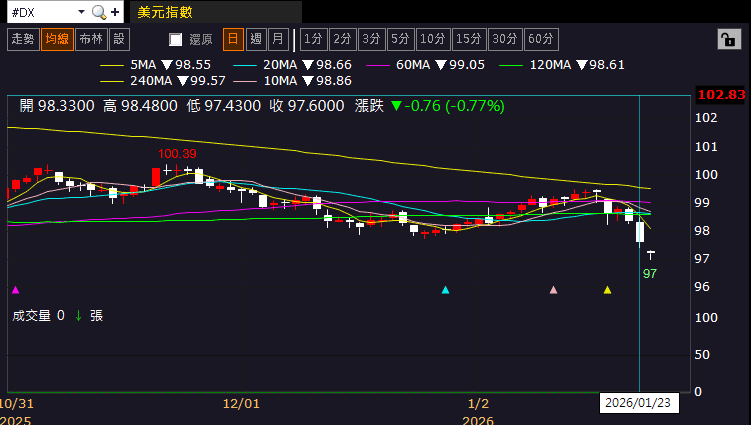
Task: Click the red 102.83 price tag
Action: pyautogui.click(x=721, y=95)
